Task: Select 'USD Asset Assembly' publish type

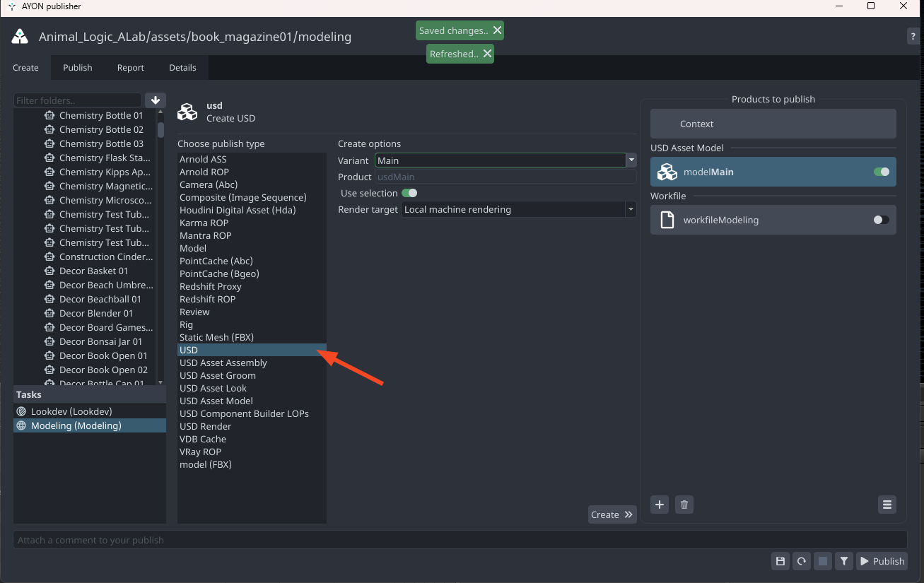Action: coord(252,363)
